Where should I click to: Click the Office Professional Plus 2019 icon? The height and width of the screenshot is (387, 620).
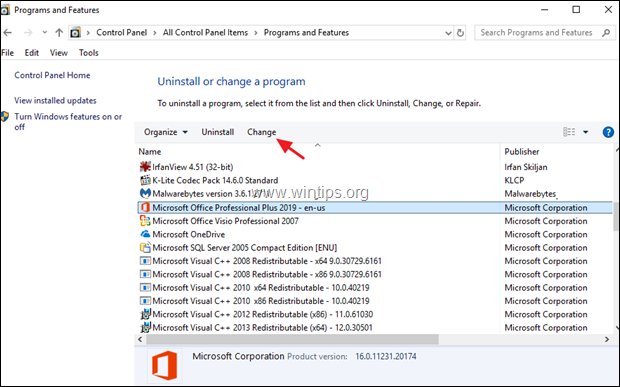point(145,207)
